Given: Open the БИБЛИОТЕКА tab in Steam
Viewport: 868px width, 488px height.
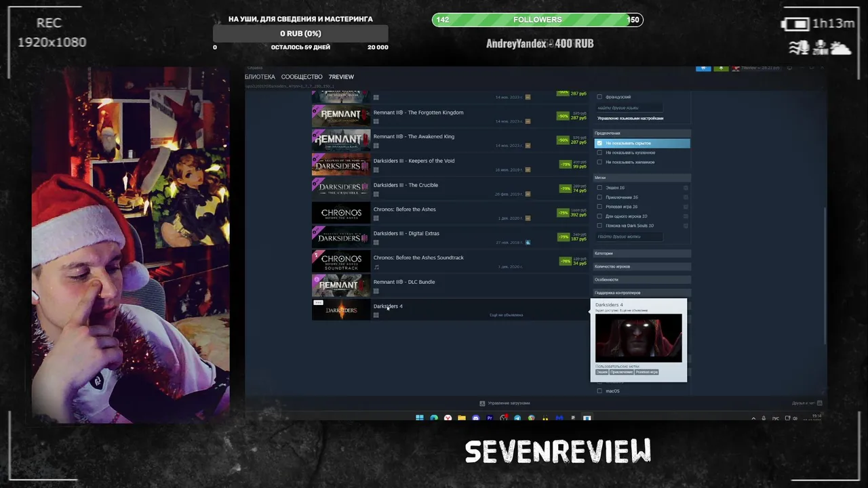Looking at the screenshot, I should (260, 77).
